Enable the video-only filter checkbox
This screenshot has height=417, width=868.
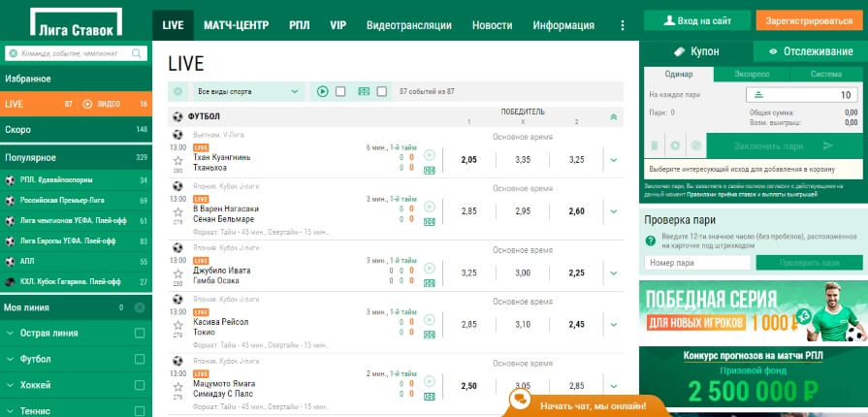click(340, 92)
